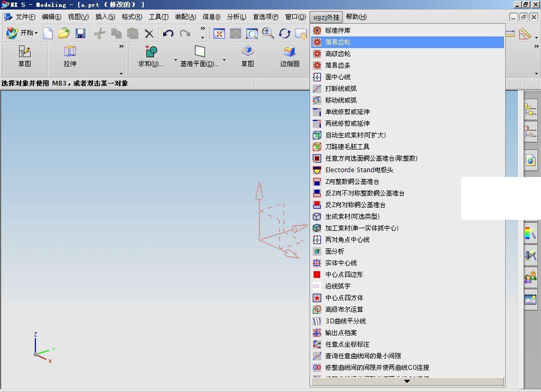Screen dimensions: 541x392
Task: Open the 文件(F) menu
Action: pos(25,17)
